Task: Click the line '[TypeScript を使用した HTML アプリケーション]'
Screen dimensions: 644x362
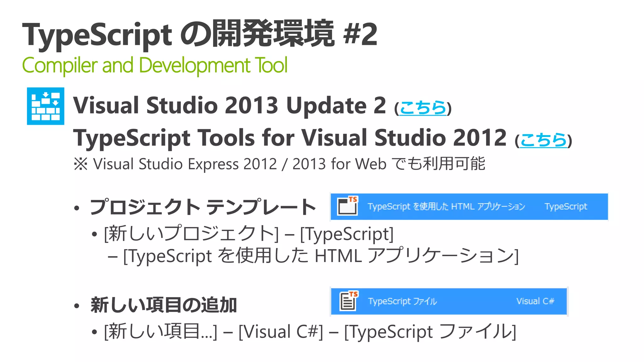Action: (321, 255)
